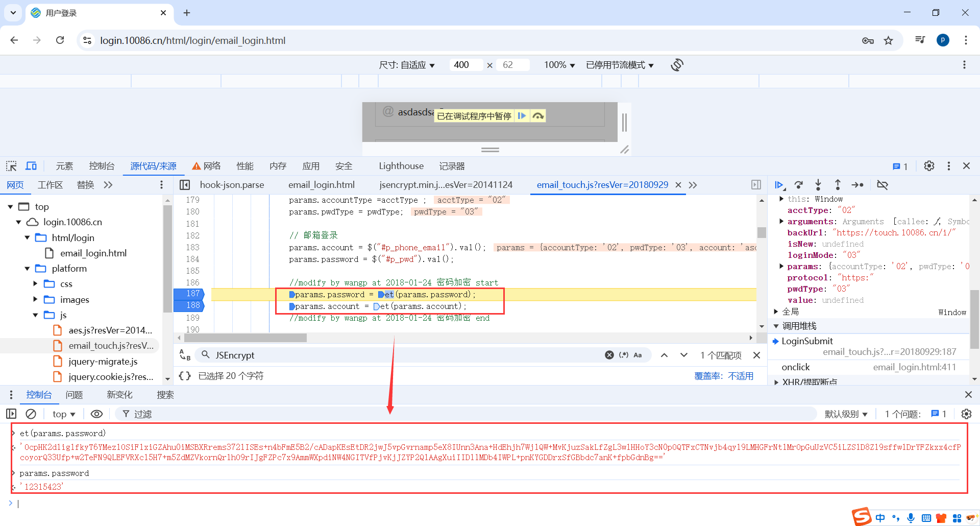Open the 默认级别 log level dropdown
Screen dimensions: 980x526
point(846,414)
